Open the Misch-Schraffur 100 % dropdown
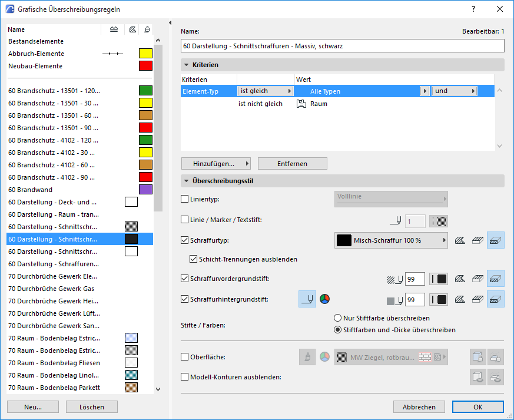The image size is (514, 420). [x=391, y=240]
